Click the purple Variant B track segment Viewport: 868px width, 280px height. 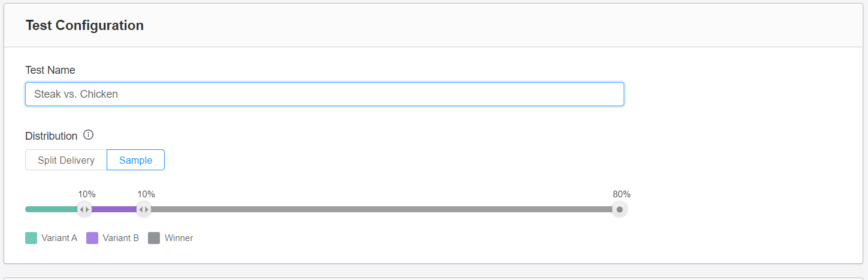(x=114, y=209)
